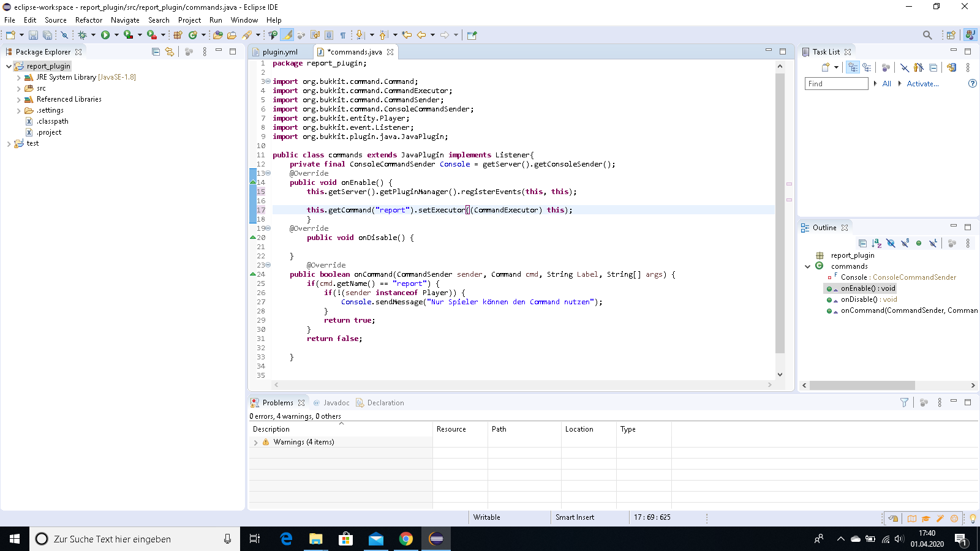This screenshot has width=980, height=551.
Task: Open the toolbar Search magnifier icon
Action: (x=927, y=36)
